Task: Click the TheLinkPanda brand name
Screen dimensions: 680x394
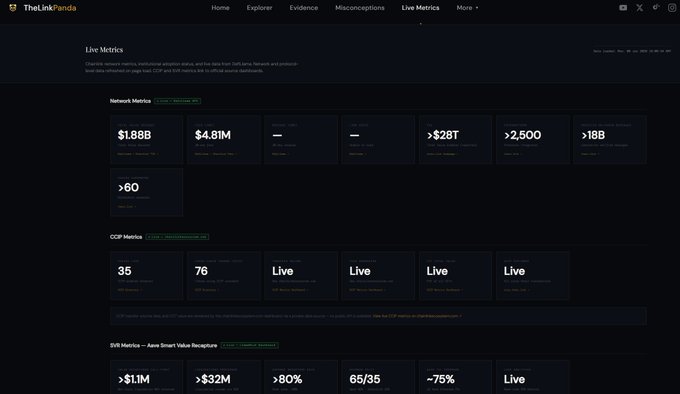Action: 50,8
